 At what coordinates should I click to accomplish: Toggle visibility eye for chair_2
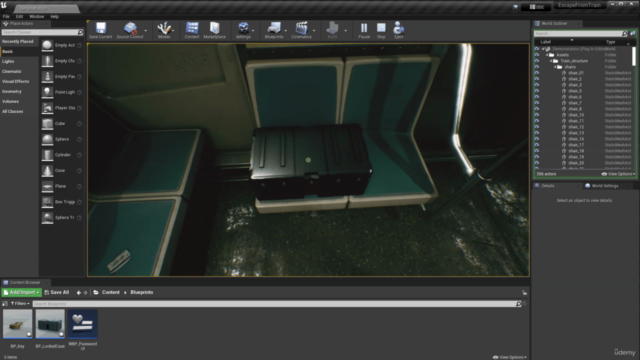(x=537, y=79)
